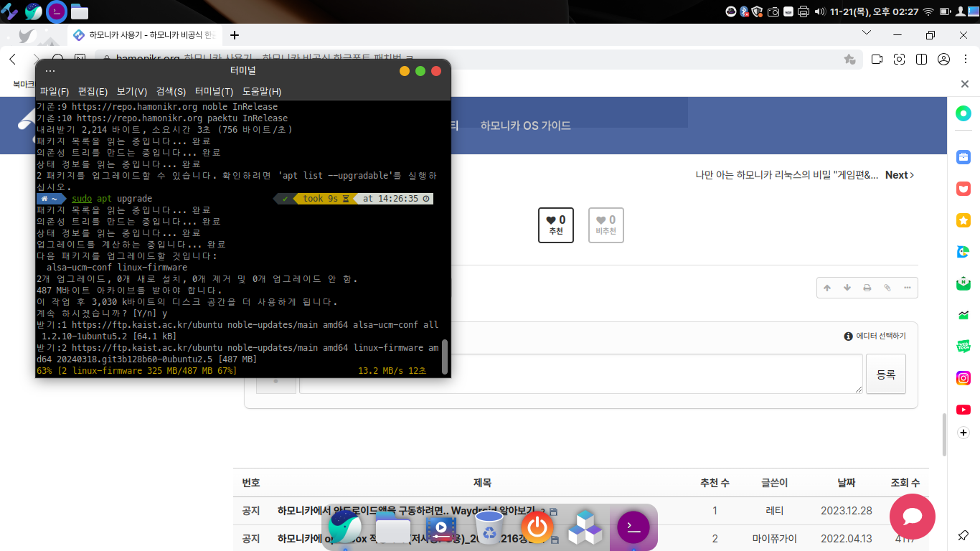Click the 레티 author cell

775,511
